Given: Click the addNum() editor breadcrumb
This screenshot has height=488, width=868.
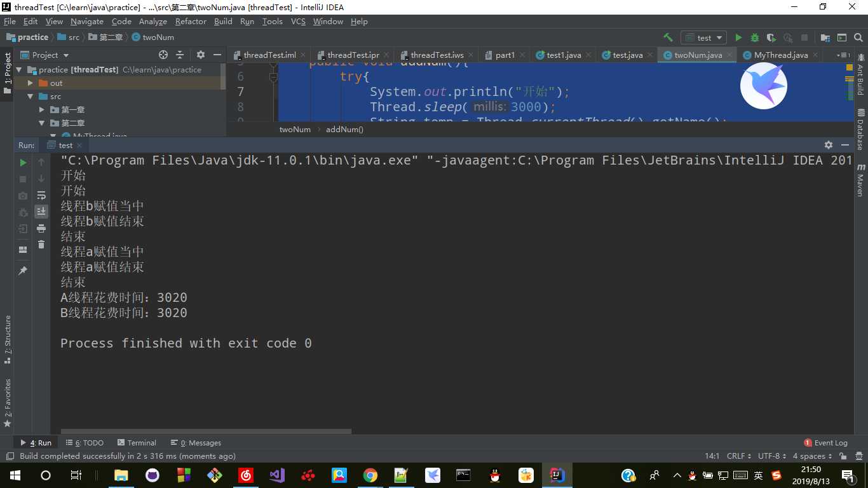Looking at the screenshot, I should [x=344, y=129].
